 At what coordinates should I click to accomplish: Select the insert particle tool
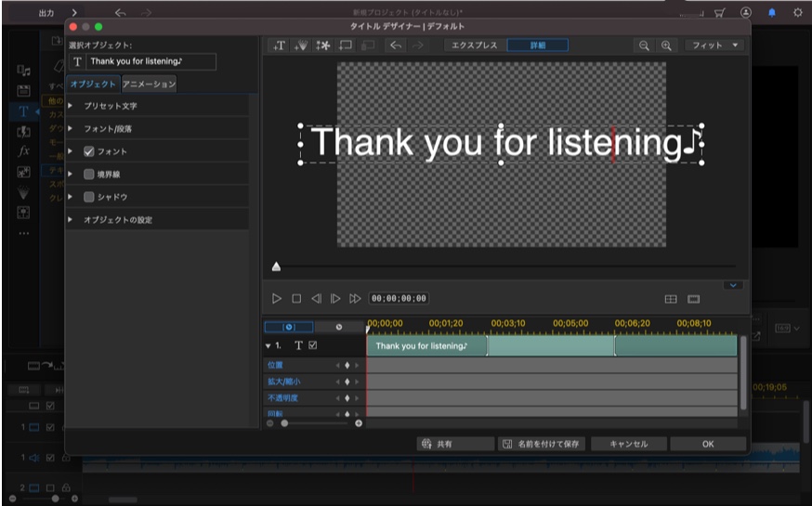300,45
